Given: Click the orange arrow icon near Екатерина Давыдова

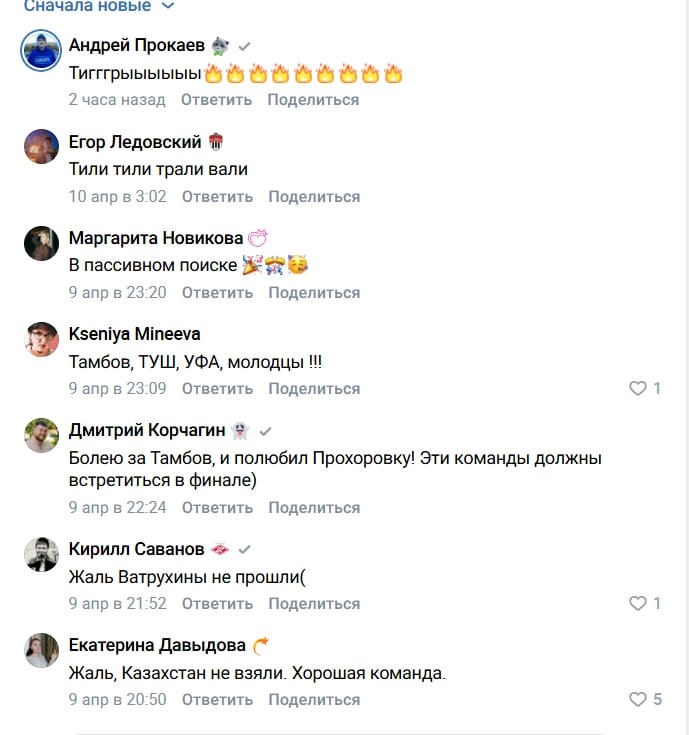Looking at the screenshot, I should tap(261, 645).
